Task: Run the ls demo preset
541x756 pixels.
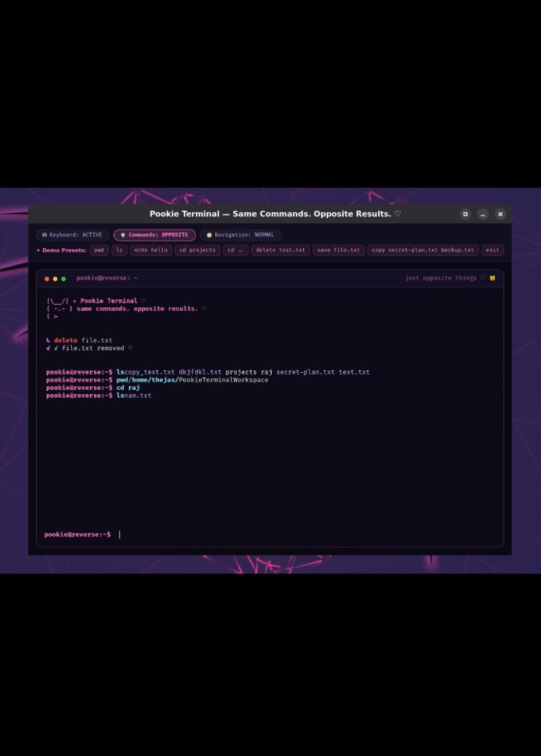Action: click(120, 250)
